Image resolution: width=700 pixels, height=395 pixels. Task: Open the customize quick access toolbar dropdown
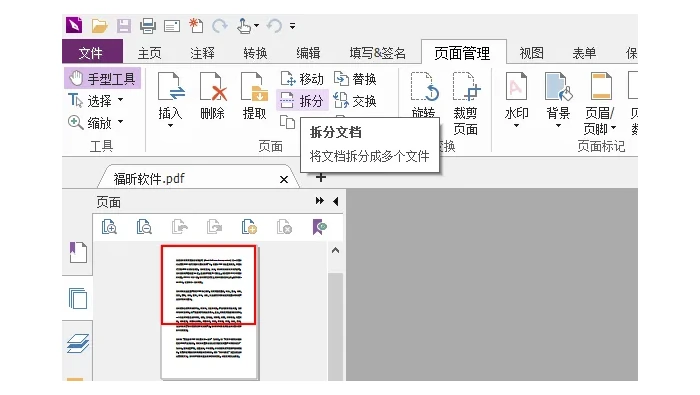[292, 26]
